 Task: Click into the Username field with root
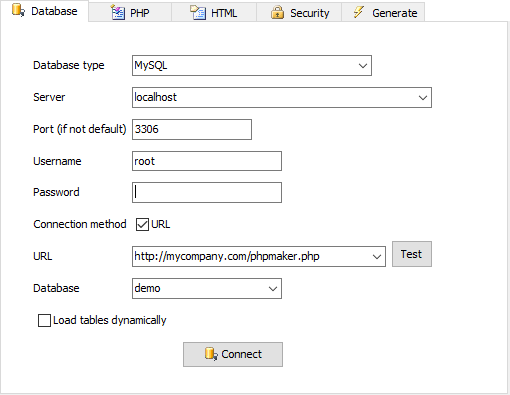(207, 161)
